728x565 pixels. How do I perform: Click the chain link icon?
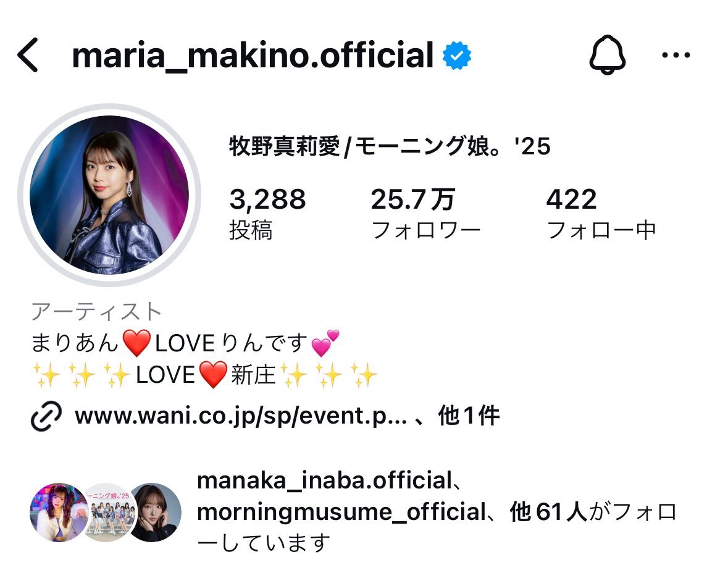tap(46, 416)
